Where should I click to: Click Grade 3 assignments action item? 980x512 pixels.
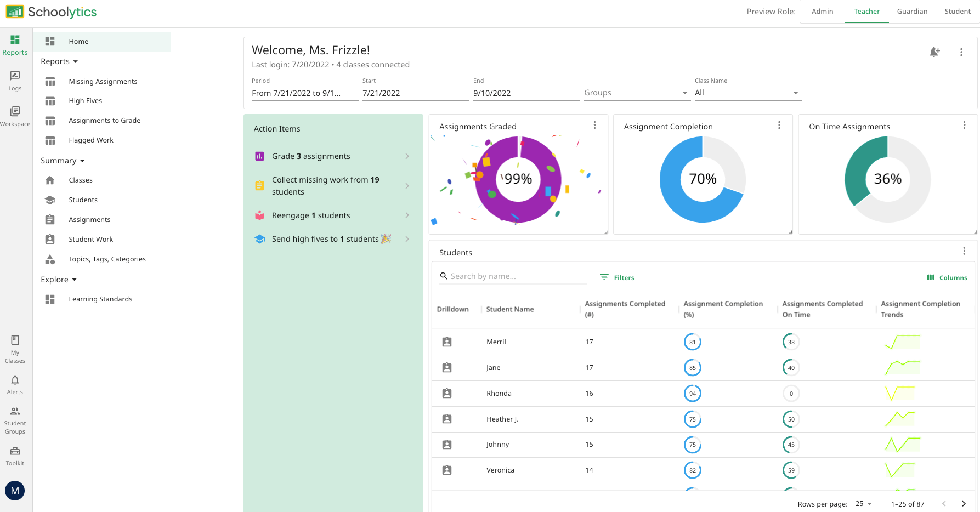[x=311, y=156]
